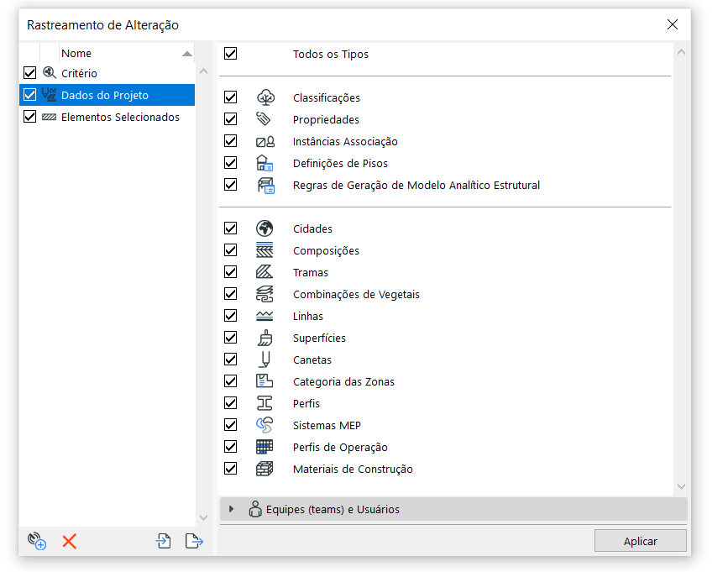728x572 pixels.
Task: Click the Nome column header
Action: 76,54
